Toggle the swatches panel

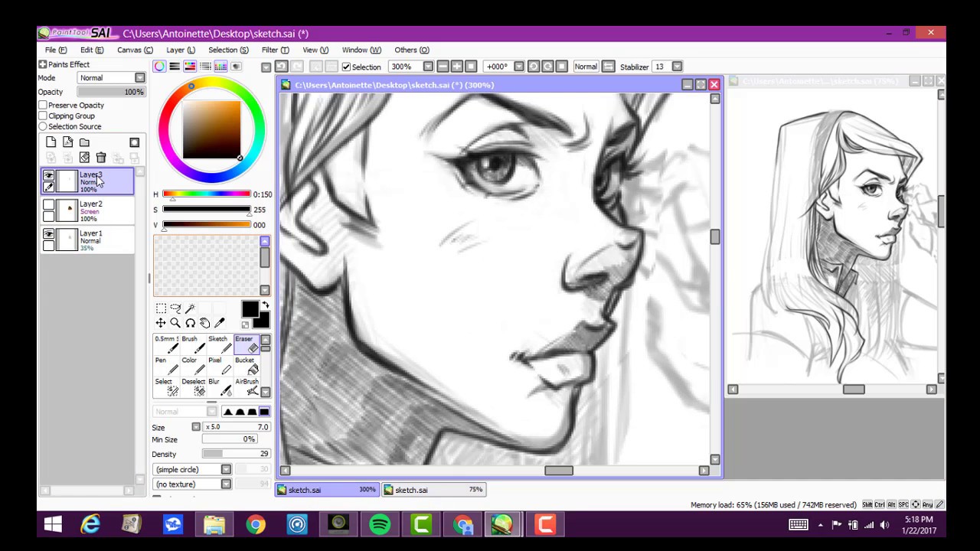pyautogui.click(x=220, y=67)
